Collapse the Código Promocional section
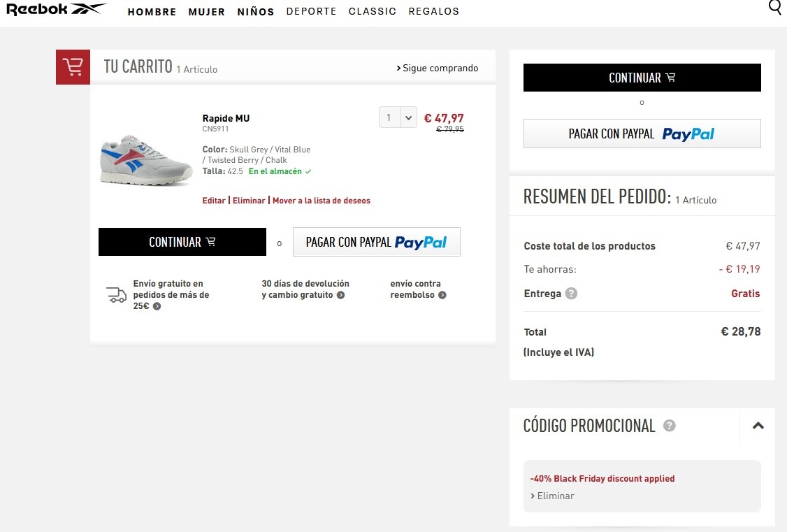The image size is (787, 532). pos(758,426)
